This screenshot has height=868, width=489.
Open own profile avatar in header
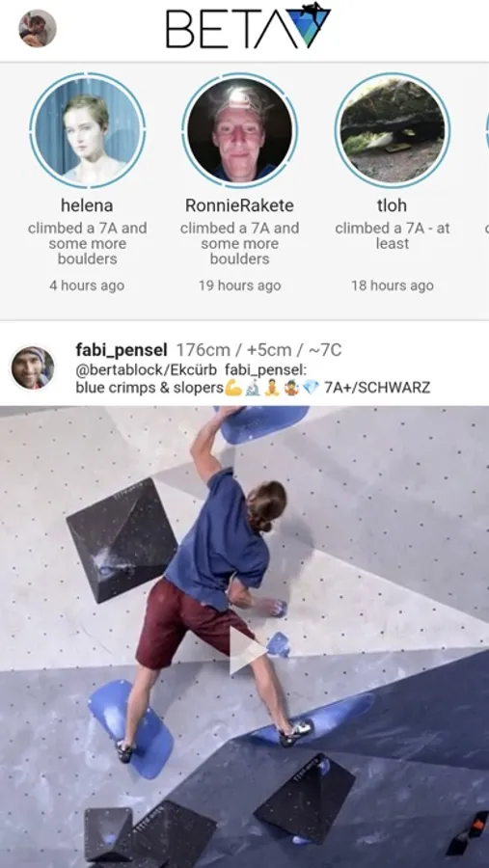[37, 28]
